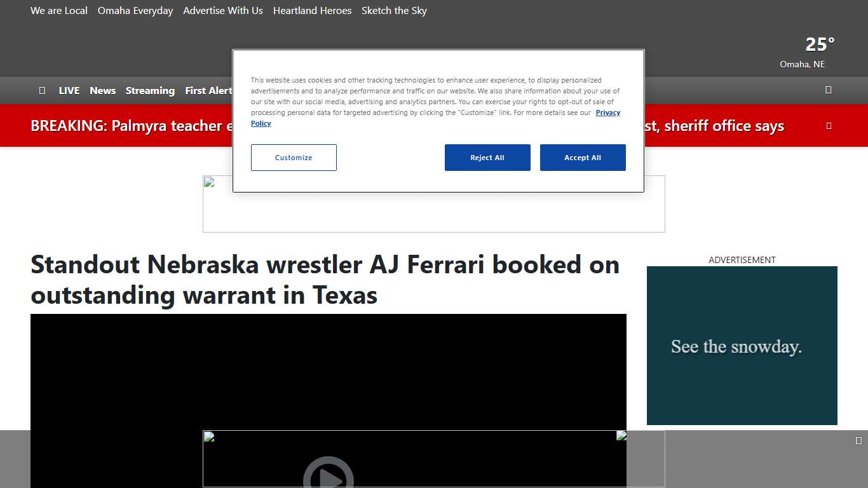Open the Privacy Policy link
The image size is (868, 488).
point(607,112)
